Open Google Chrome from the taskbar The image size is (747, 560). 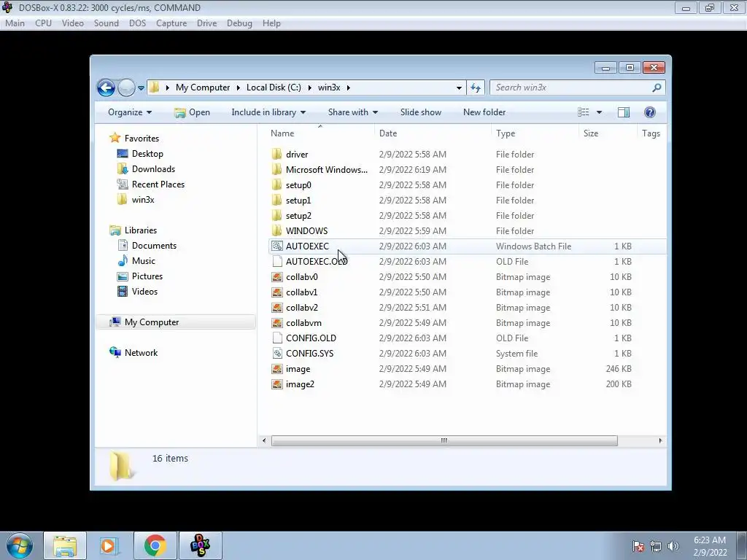coord(155,545)
